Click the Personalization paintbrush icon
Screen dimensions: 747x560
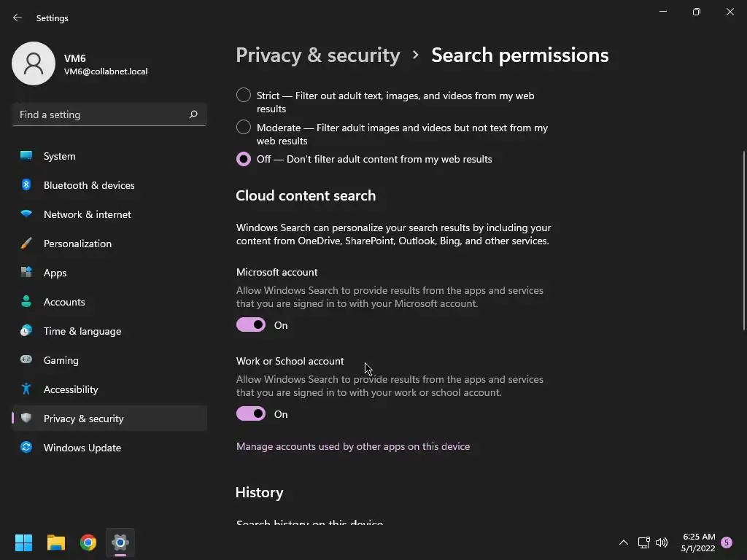point(26,244)
